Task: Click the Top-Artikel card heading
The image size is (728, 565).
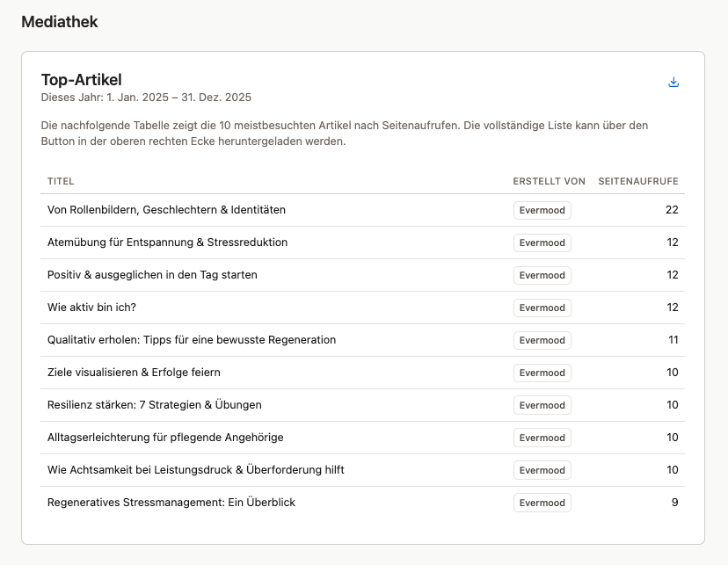Action: pos(81,80)
